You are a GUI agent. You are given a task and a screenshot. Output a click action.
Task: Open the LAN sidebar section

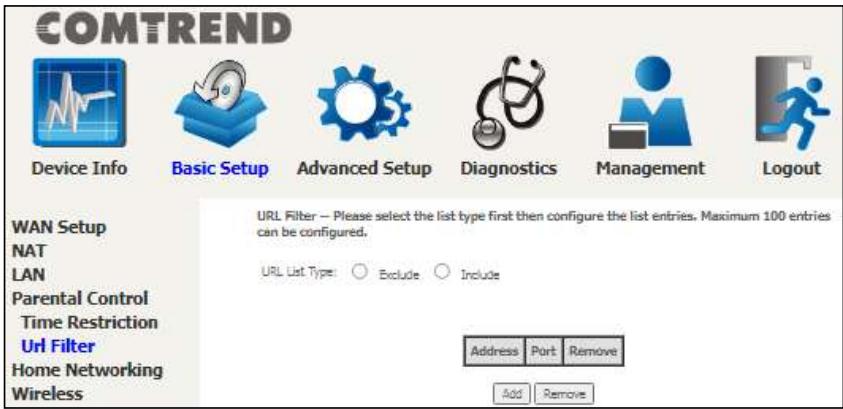pos(28,275)
